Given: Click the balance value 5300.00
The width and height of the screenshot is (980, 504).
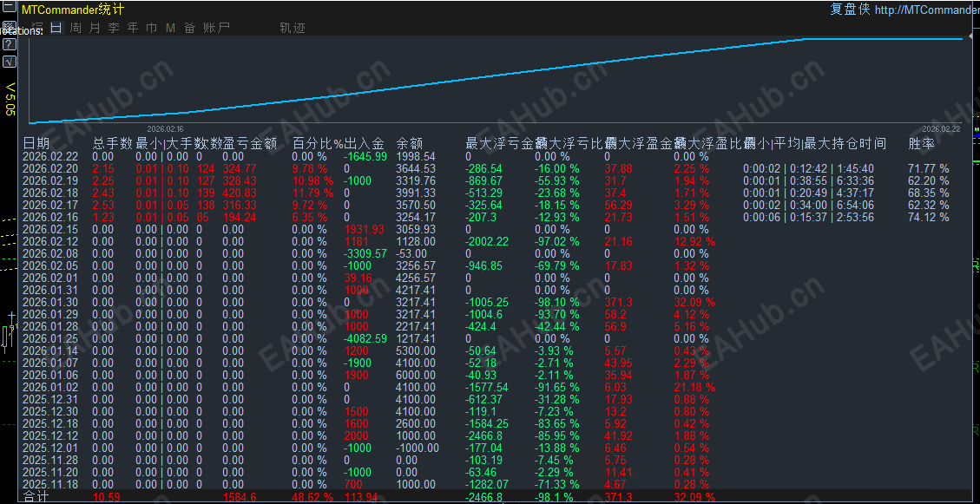Looking at the screenshot, I should tap(417, 350).
